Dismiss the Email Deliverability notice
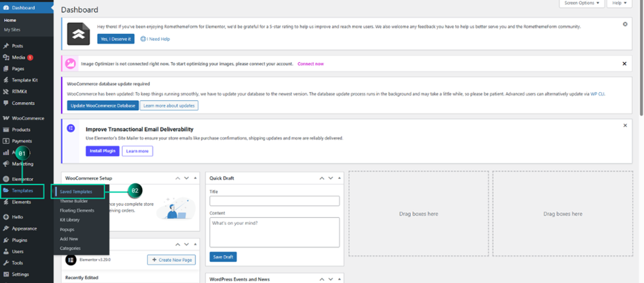644x283 pixels. pos(625,125)
